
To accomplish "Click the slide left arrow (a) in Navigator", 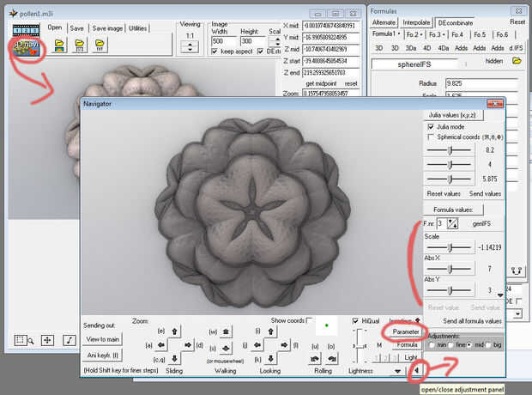I will pyautogui.click(x=160, y=344).
